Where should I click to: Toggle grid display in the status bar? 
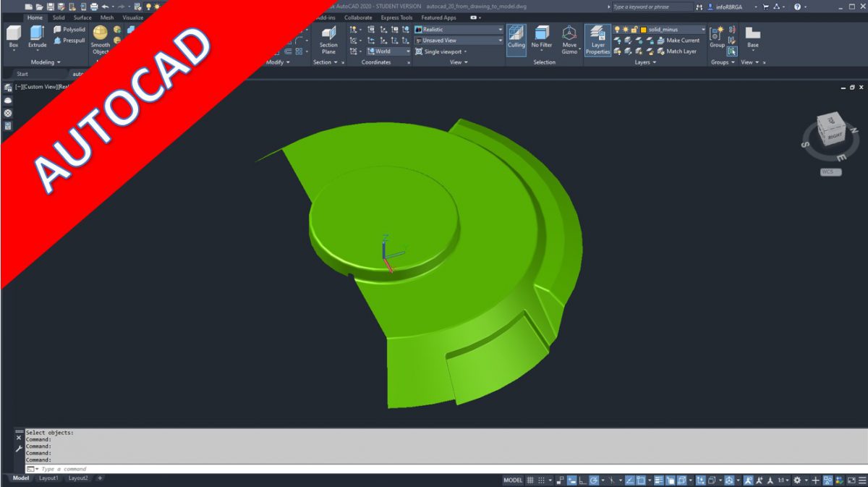(x=531, y=480)
